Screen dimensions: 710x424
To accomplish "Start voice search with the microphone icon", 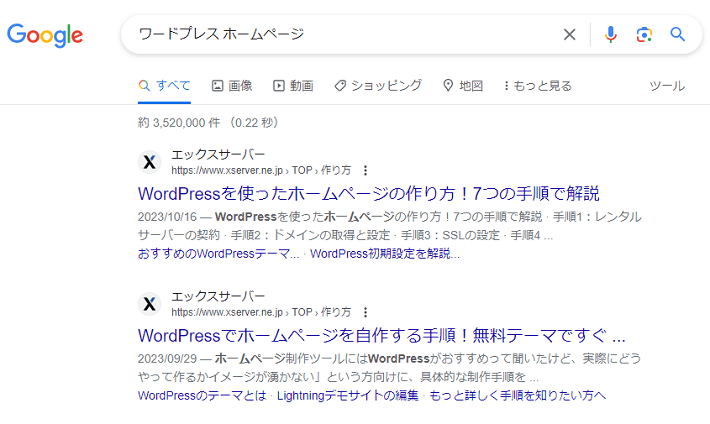I will [x=610, y=34].
